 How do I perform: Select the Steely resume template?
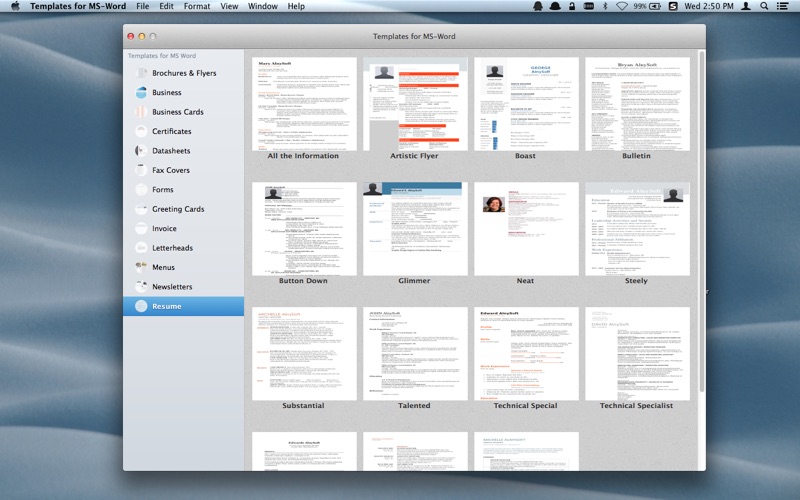637,229
